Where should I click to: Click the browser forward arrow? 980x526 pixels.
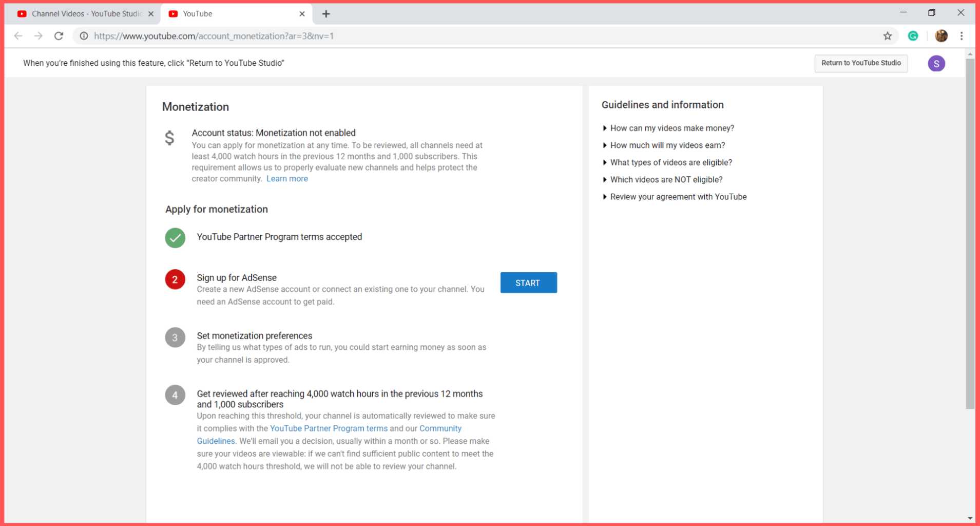39,36
